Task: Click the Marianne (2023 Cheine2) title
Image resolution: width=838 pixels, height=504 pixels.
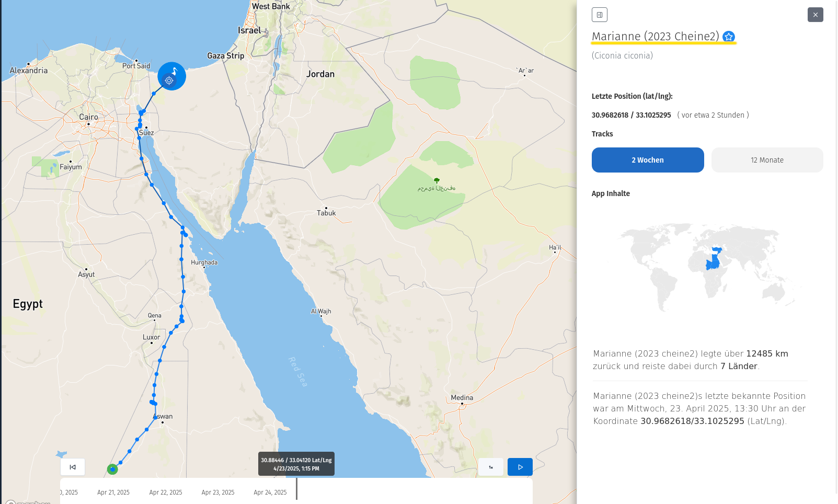Action: click(x=655, y=37)
